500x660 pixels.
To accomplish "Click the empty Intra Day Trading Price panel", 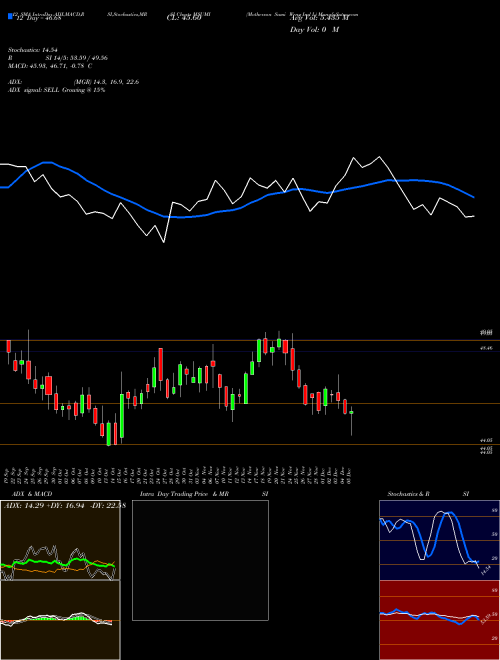I will point(200,560).
